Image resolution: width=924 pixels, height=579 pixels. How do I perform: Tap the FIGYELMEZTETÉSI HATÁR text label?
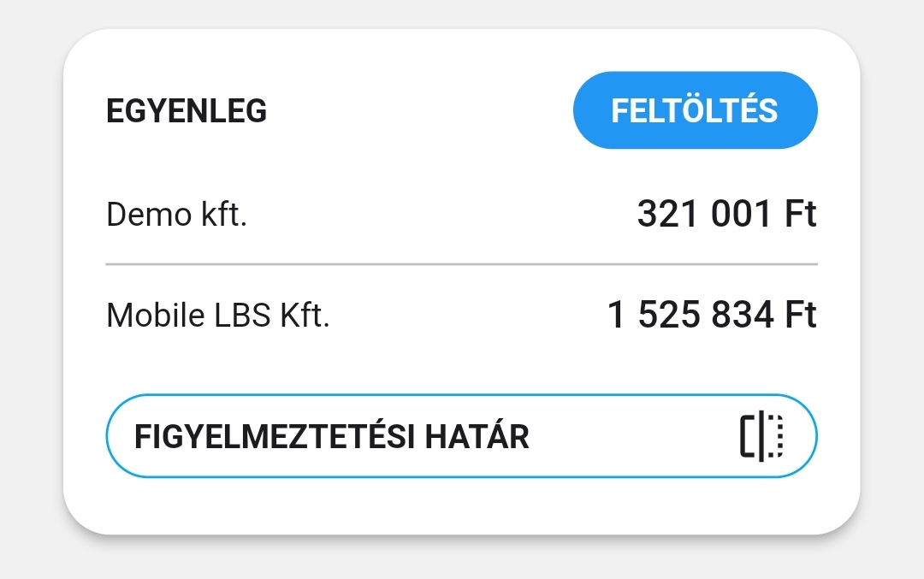pos(332,437)
